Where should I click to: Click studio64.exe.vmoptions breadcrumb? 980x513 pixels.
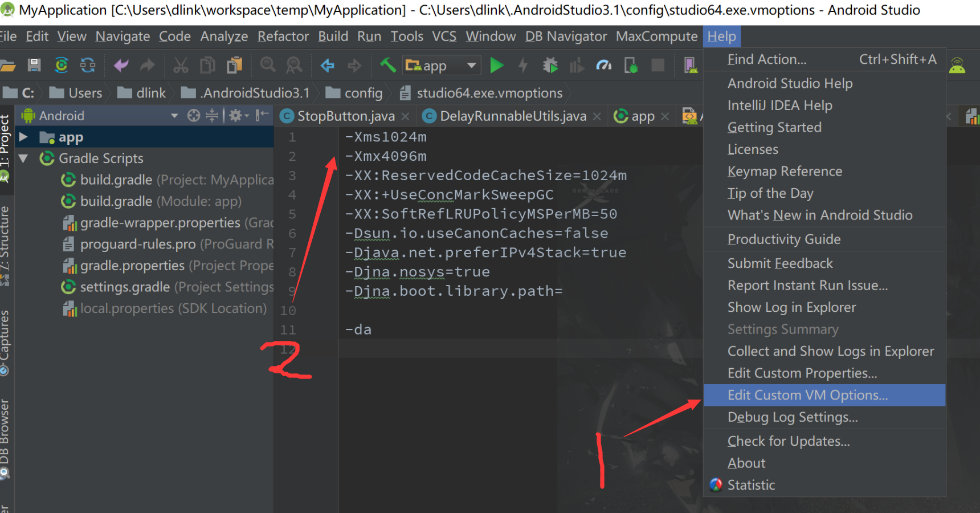point(481,93)
